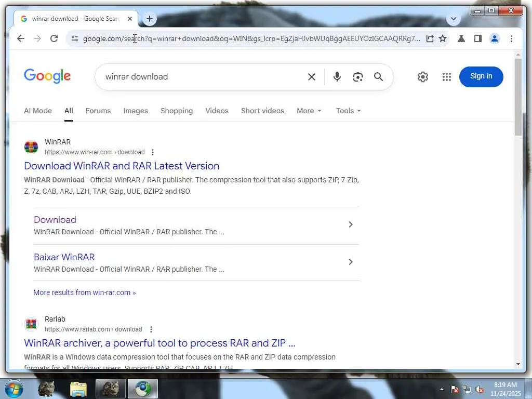This screenshot has width=532, height=399.
Task: Click the scrollbar down arrow
Action: click(518, 364)
